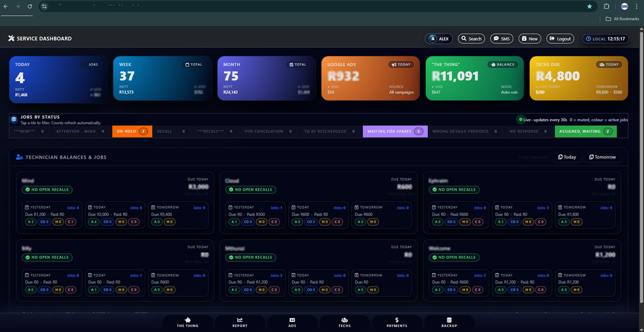Click No Open Recalls badge in Welcome card
Viewport: 644px width, 332px height.
[454, 257]
